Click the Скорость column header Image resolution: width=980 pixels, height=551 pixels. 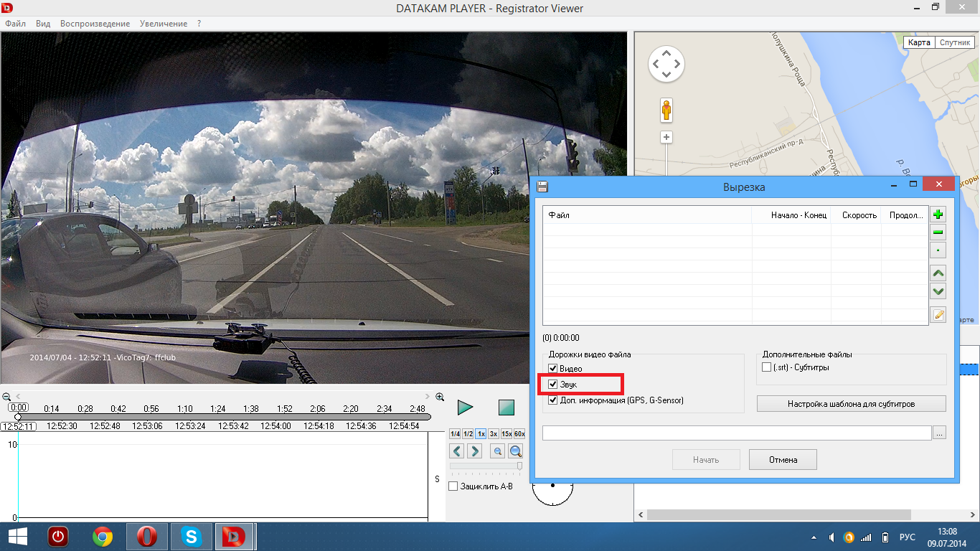tap(857, 215)
